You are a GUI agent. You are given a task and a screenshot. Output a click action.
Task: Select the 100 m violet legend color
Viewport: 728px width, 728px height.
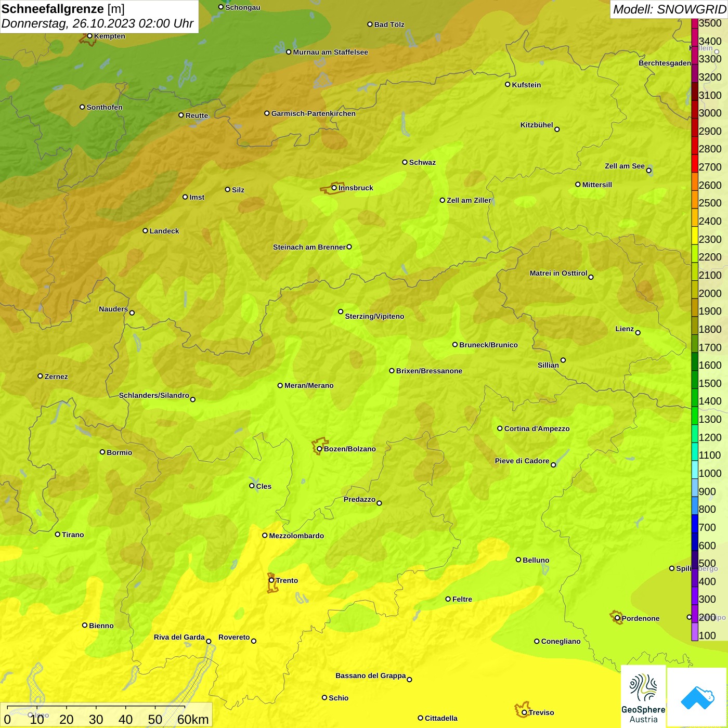coord(695,632)
